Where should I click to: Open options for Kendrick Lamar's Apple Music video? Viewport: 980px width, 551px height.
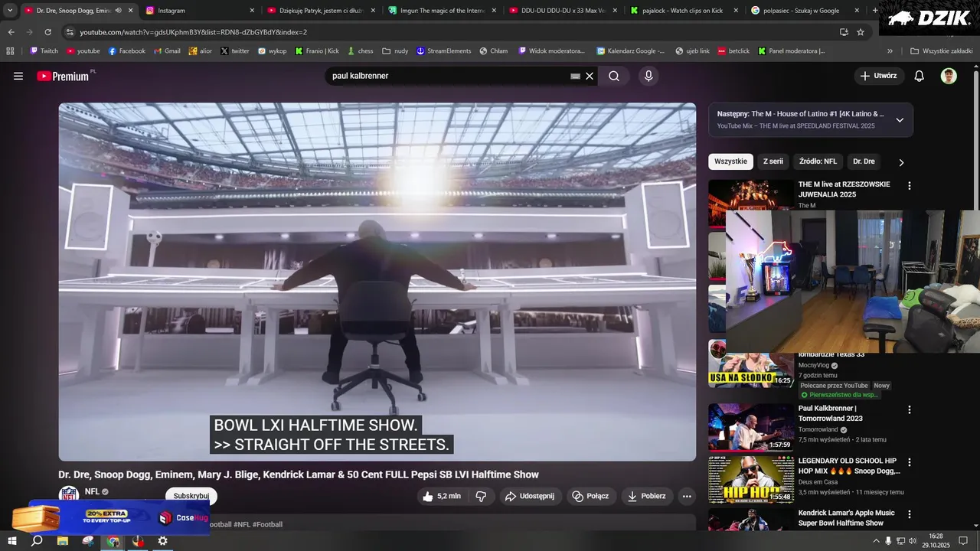[x=910, y=514]
